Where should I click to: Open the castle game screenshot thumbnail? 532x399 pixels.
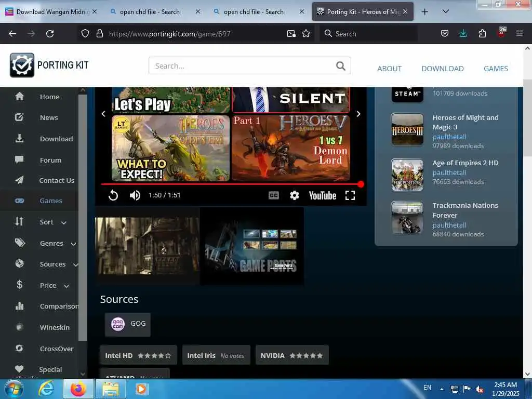[x=147, y=246]
